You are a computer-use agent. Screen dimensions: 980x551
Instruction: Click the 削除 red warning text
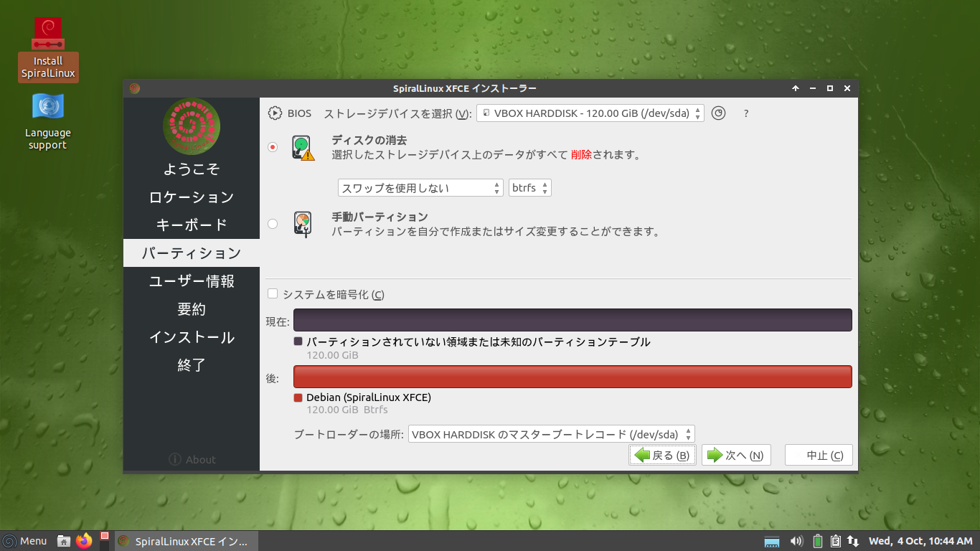point(581,154)
